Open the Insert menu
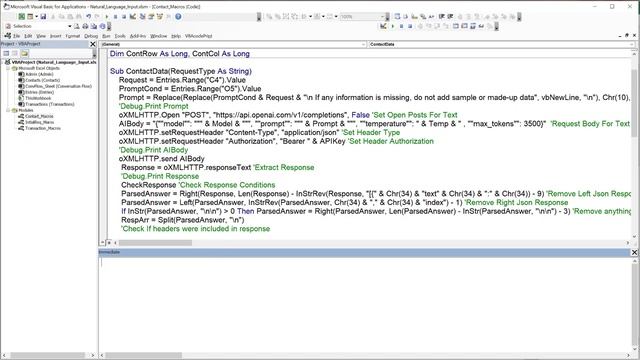Image resolution: width=640 pixels, height=360 pixels. [x=56, y=36]
